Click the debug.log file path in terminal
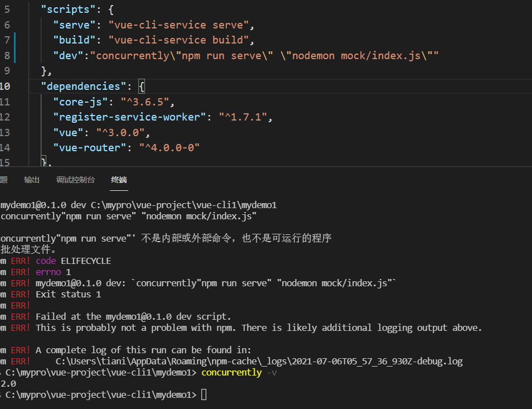Viewport: 532px width, 409px height. (259, 361)
